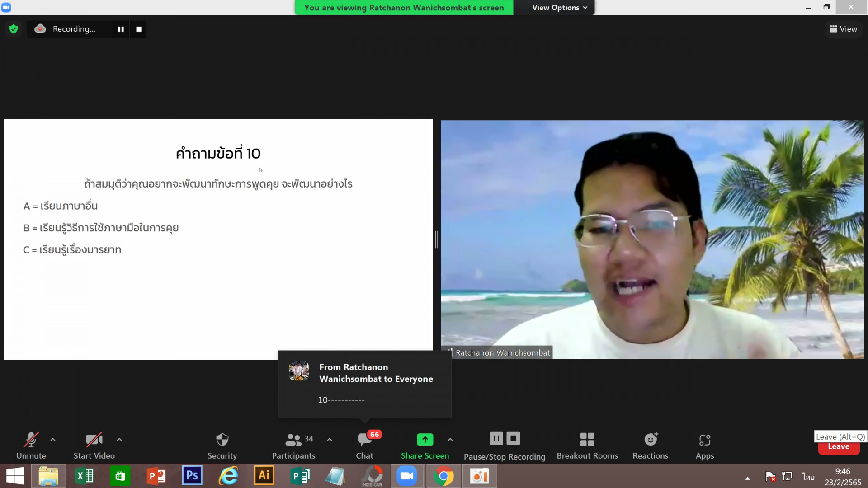This screenshot has height=488, width=868.
Task: Expand options arrow next to Participants
Action: point(330,439)
